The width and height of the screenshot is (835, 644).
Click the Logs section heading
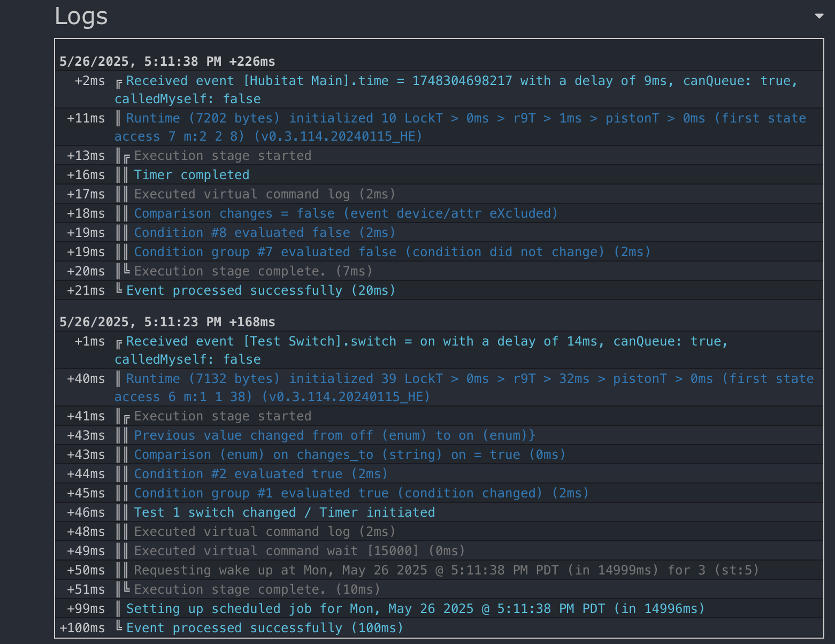point(81,16)
